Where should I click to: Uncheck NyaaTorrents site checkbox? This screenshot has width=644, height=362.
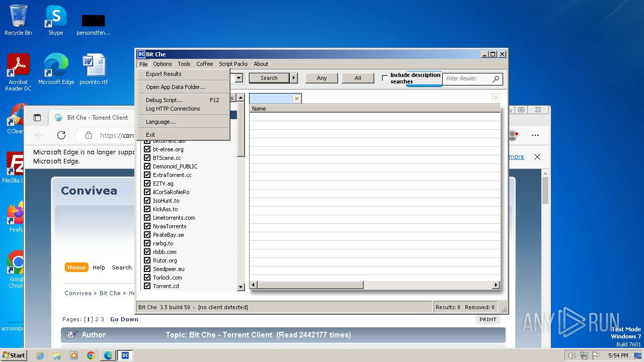click(x=147, y=226)
